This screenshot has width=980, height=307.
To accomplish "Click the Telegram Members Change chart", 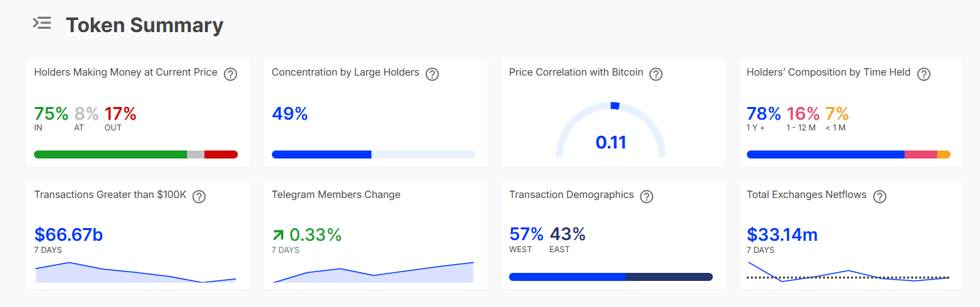I will (373, 273).
